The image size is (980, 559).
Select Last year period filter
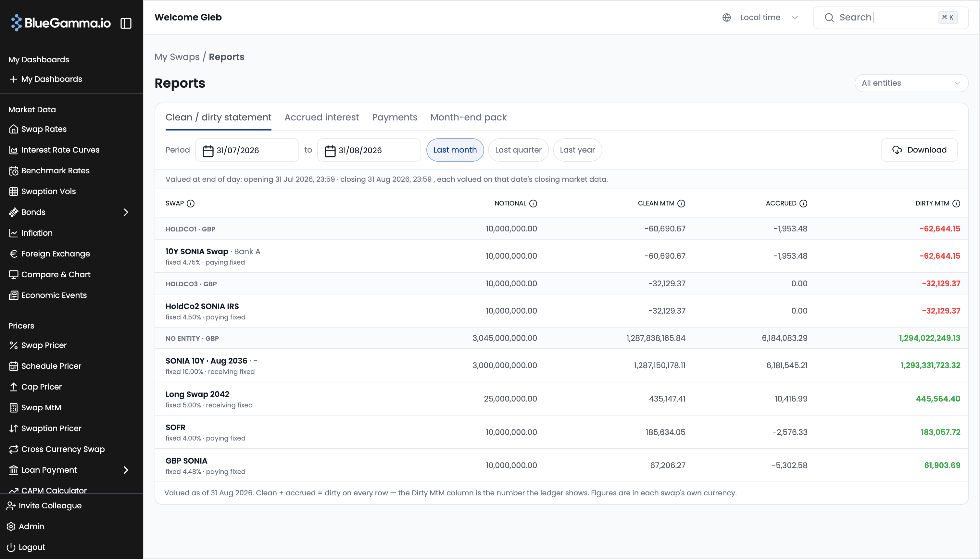pyautogui.click(x=577, y=150)
